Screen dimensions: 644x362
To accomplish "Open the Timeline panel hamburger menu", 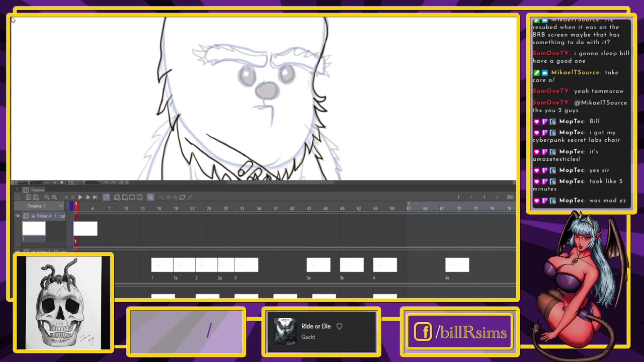I will (17, 190).
